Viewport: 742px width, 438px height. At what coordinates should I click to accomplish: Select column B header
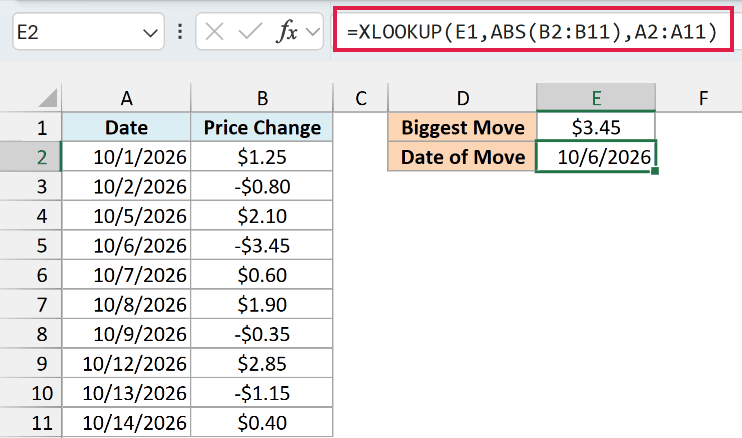click(262, 98)
